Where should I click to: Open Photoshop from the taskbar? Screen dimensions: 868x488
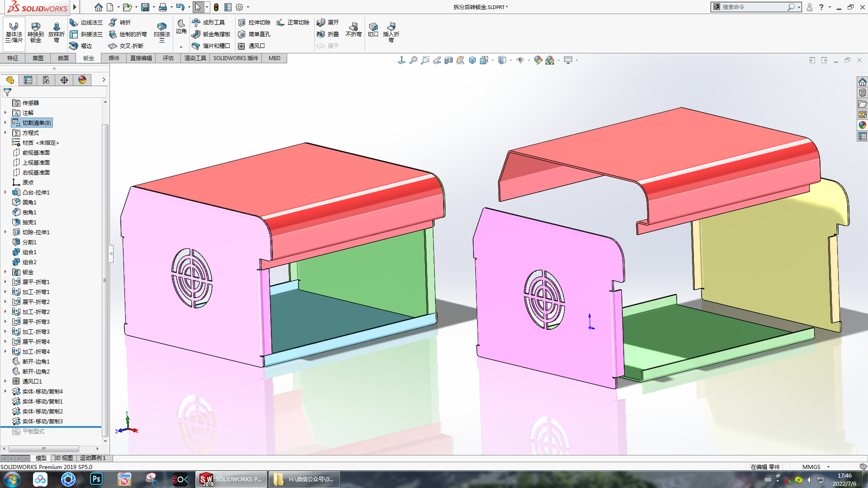tap(96, 479)
